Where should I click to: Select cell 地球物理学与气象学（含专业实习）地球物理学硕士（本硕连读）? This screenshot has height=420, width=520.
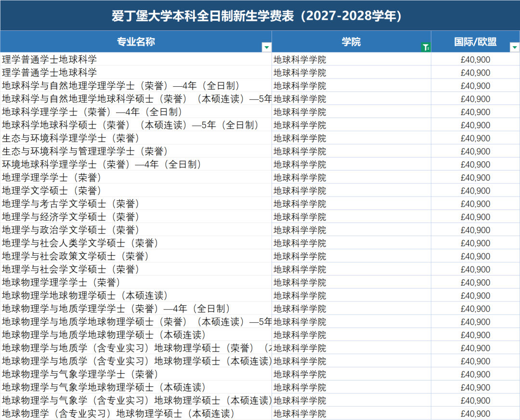pyautogui.click(x=136, y=400)
